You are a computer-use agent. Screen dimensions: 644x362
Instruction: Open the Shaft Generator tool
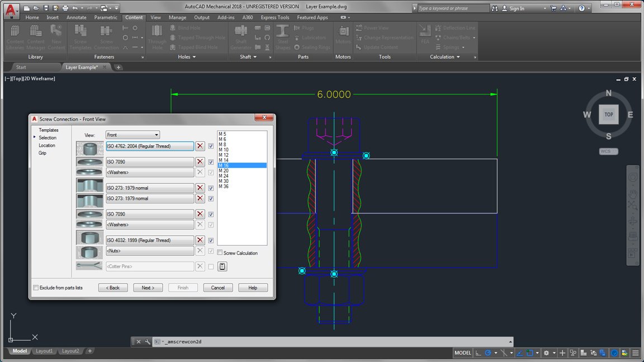[240, 36]
